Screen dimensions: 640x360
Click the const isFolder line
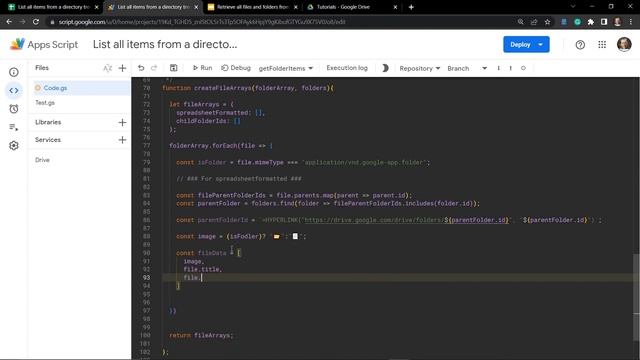[303, 162]
